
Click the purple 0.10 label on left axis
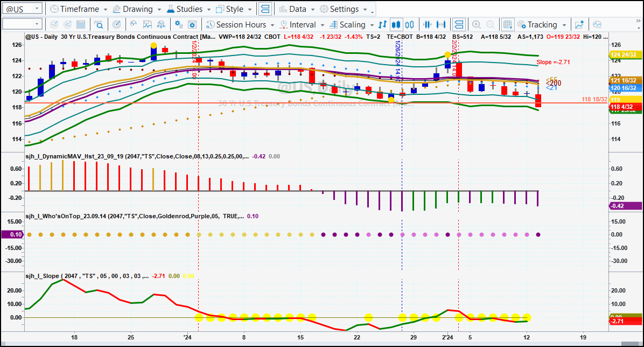click(13, 234)
